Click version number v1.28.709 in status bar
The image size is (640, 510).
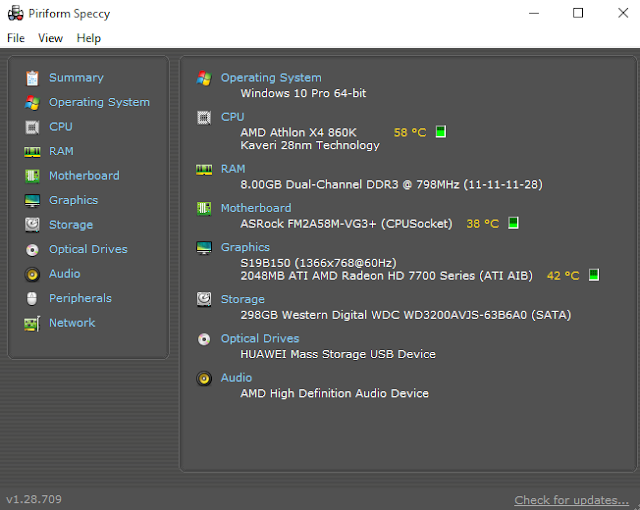[34, 499]
